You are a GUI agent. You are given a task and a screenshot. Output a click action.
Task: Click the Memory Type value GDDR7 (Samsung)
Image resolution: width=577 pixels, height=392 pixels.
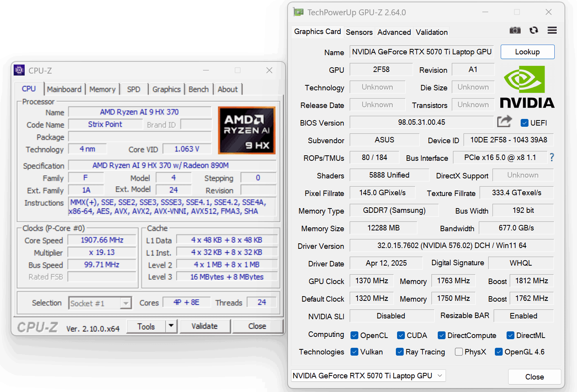point(394,210)
